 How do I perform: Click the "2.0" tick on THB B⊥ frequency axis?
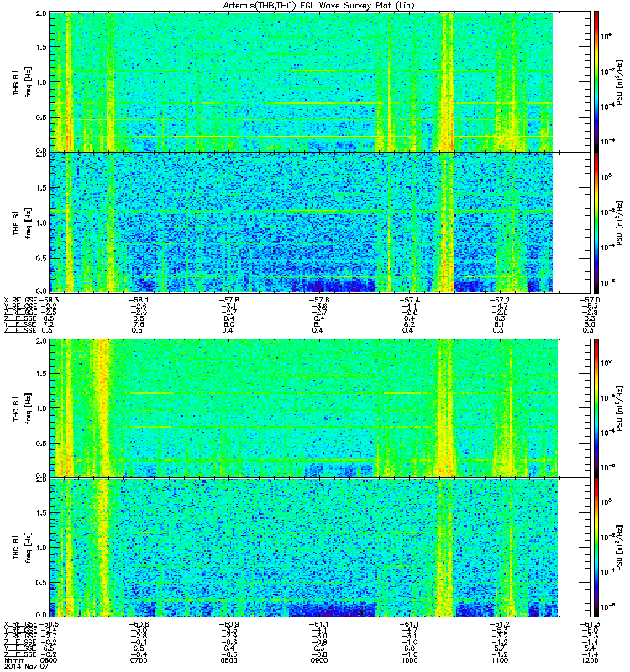pyautogui.click(x=41, y=13)
